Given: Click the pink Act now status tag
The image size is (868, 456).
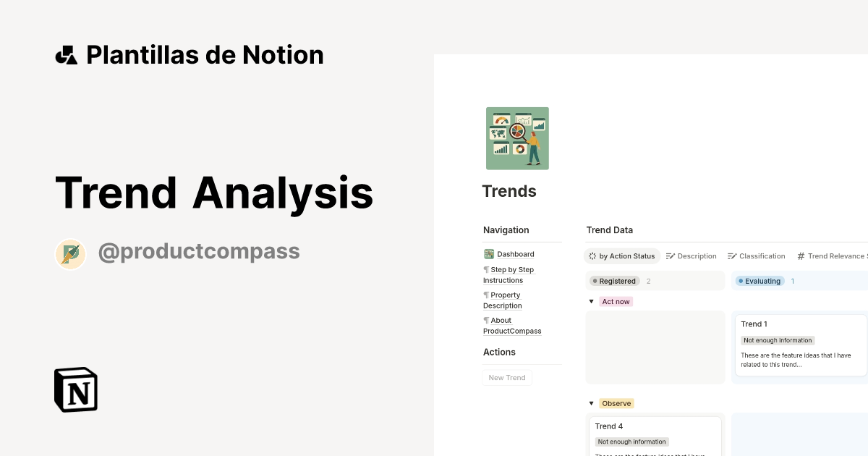Looking at the screenshot, I should pyautogui.click(x=616, y=301).
